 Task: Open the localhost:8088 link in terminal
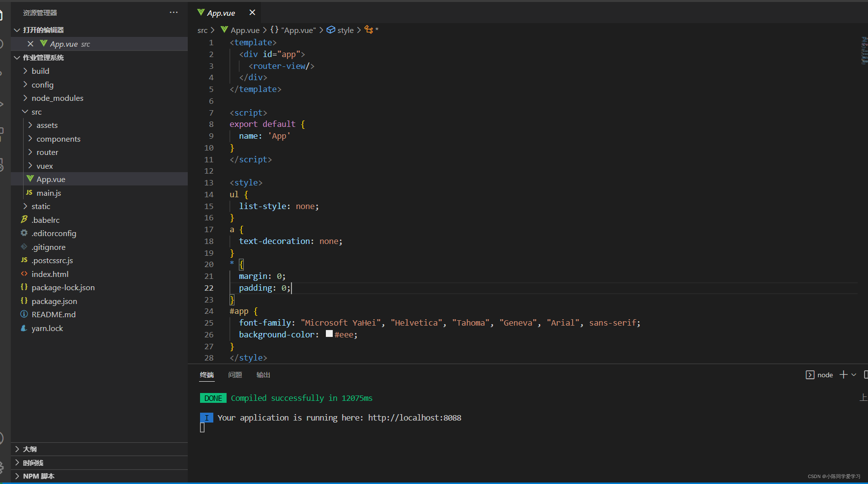[414, 418]
